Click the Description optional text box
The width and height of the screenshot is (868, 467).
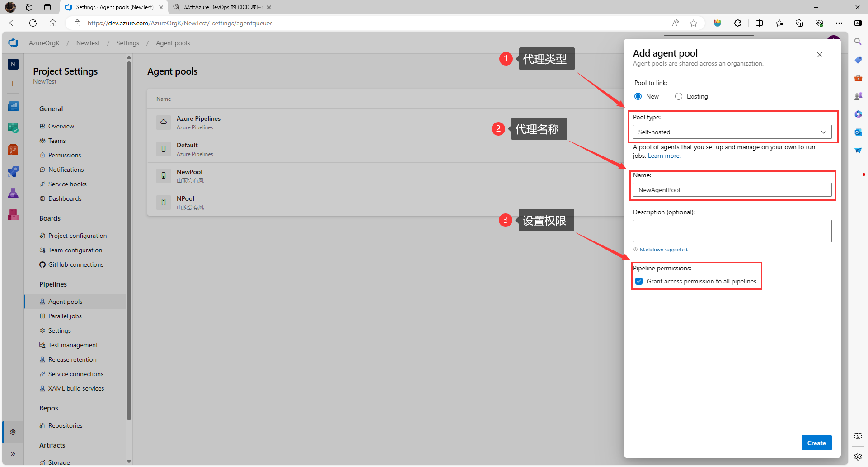pos(732,231)
